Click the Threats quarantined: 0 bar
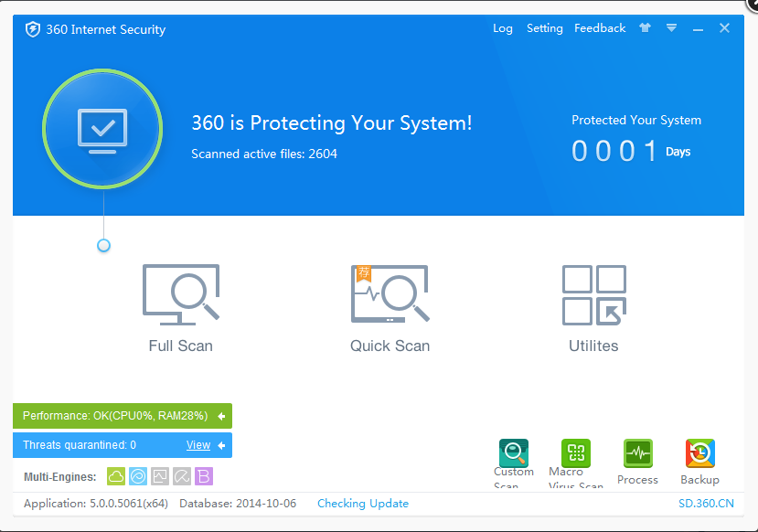Viewport: 758px width, 532px height. [x=123, y=445]
